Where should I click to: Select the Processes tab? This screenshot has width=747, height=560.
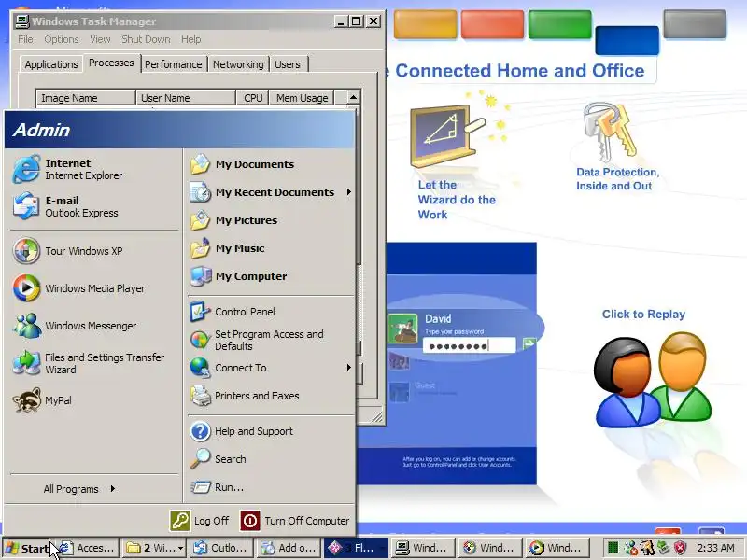point(111,63)
